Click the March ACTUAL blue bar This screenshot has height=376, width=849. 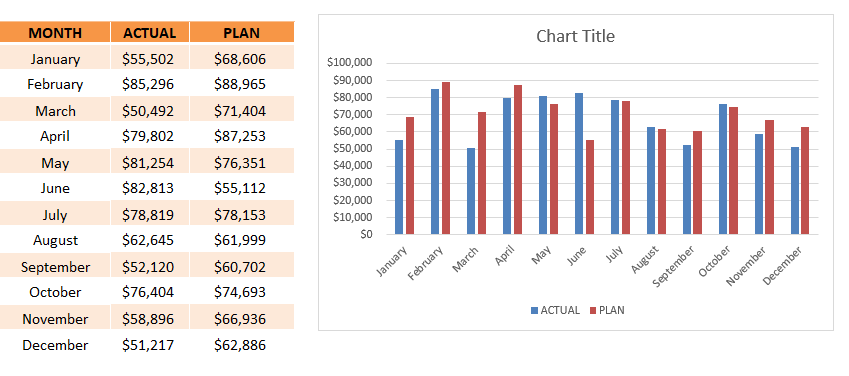pos(471,191)
